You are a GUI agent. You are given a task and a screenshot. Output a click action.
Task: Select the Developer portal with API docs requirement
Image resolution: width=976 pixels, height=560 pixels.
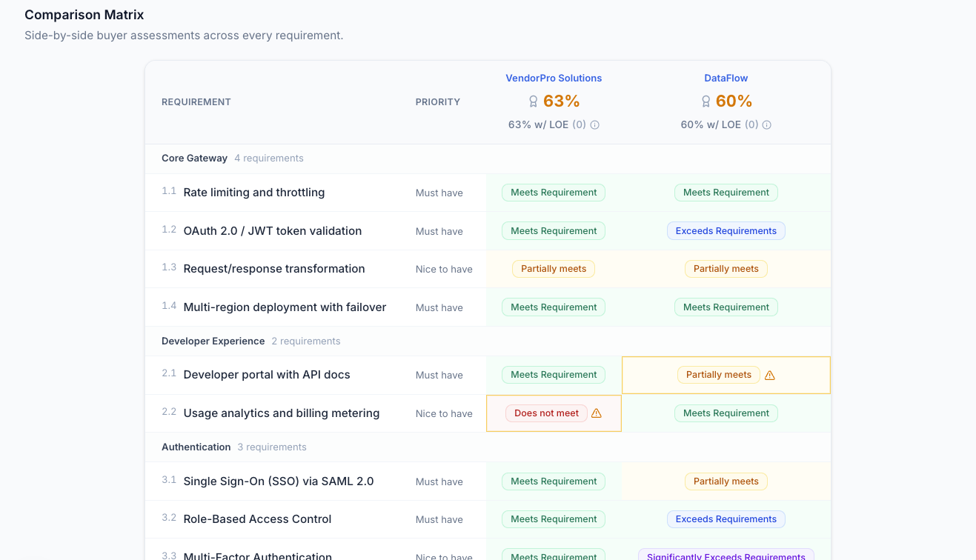point(267,375)
